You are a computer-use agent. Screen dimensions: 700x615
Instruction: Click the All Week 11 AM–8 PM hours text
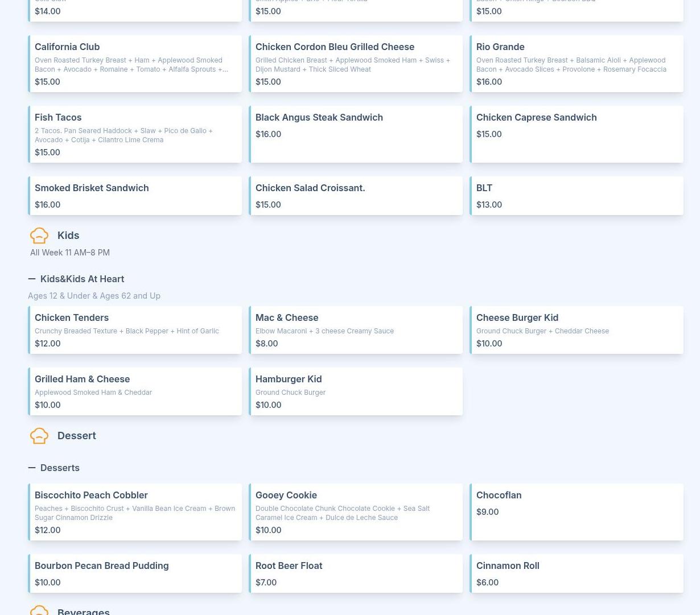pos(70,253)
